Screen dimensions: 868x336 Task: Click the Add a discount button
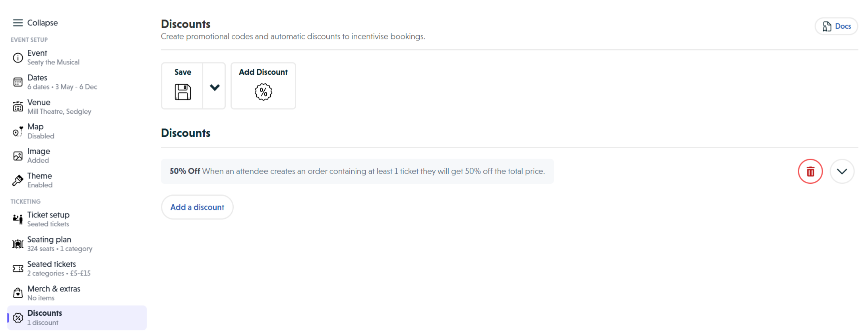pos(197,207)
